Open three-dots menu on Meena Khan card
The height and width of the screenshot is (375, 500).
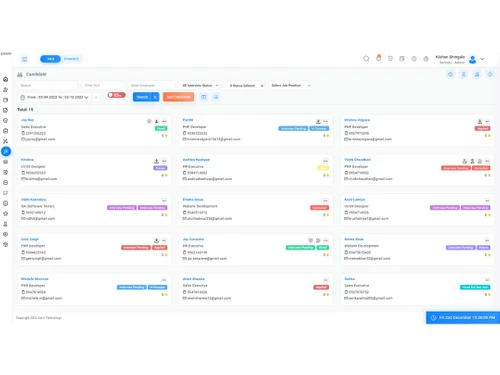(487, 241)
